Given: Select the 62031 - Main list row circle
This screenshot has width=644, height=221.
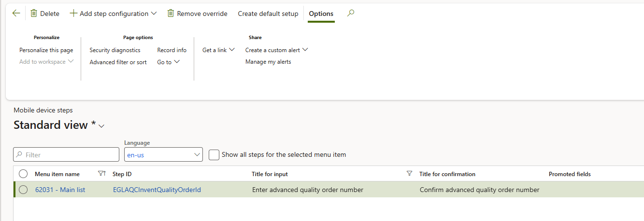Looking at the screenshot, I should (x=23, y=190).
